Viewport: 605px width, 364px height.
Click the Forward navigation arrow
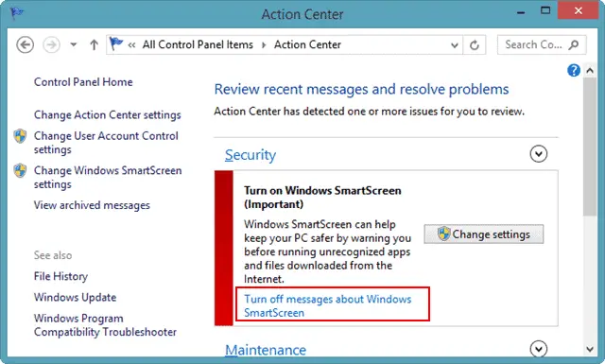(51, 44)
